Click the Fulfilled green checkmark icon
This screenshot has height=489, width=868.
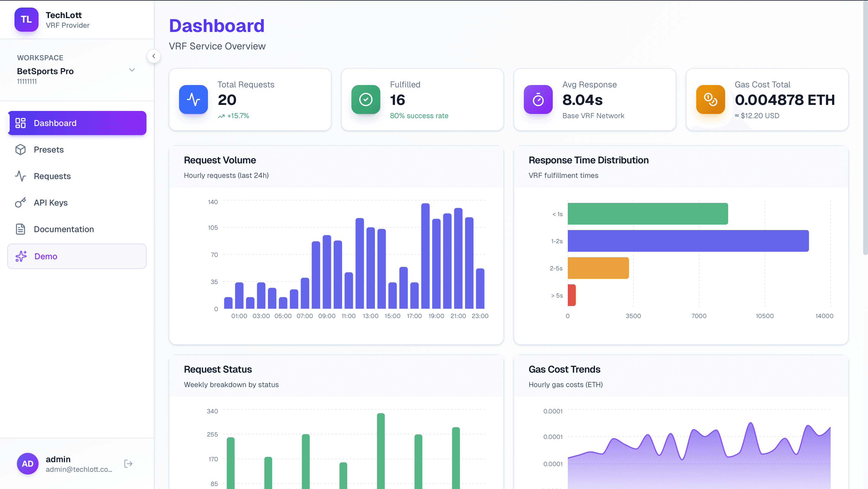tap(366, 99)
